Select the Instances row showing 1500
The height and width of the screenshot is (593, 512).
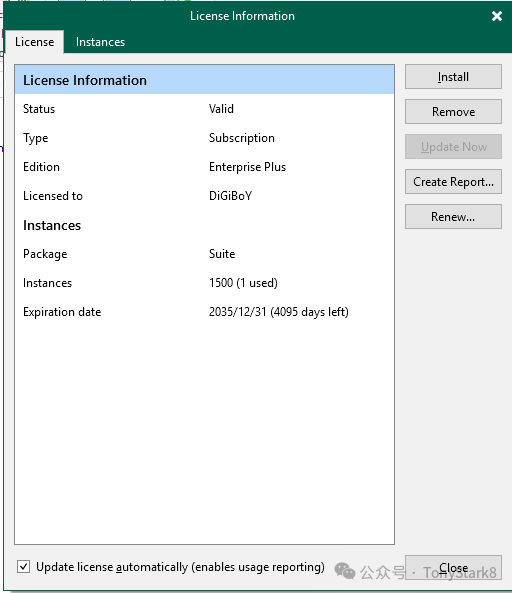[204, 283]
